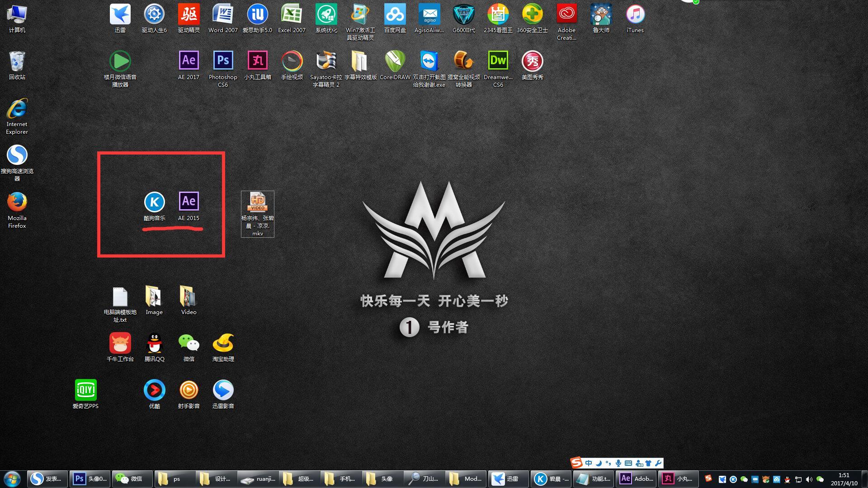Select 2345看图王 icon
This screenshot has width=868, height=488.
tap(498, 19)
